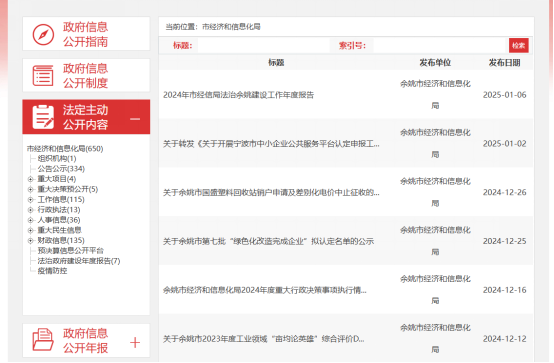Expand the 行政执法(13) tree node

point(30,210)
